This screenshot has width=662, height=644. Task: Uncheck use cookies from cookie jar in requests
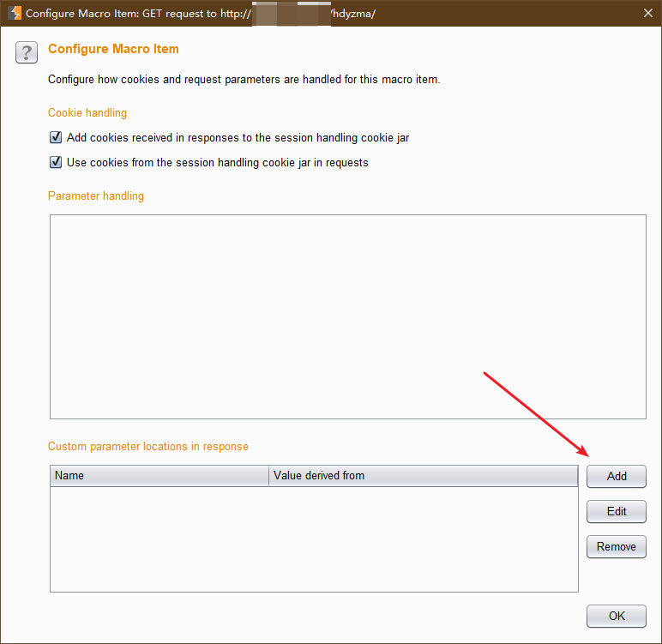[x=56, y=162]
